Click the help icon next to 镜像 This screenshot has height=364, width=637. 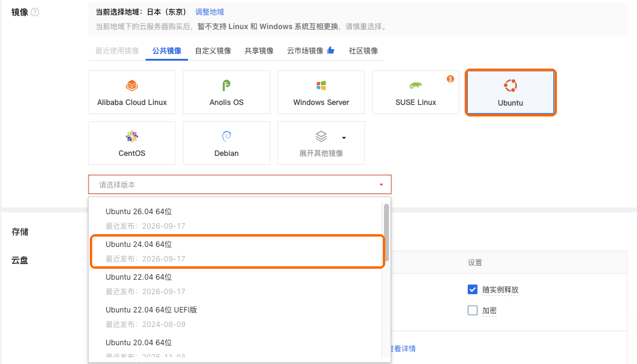coord(35,12)
